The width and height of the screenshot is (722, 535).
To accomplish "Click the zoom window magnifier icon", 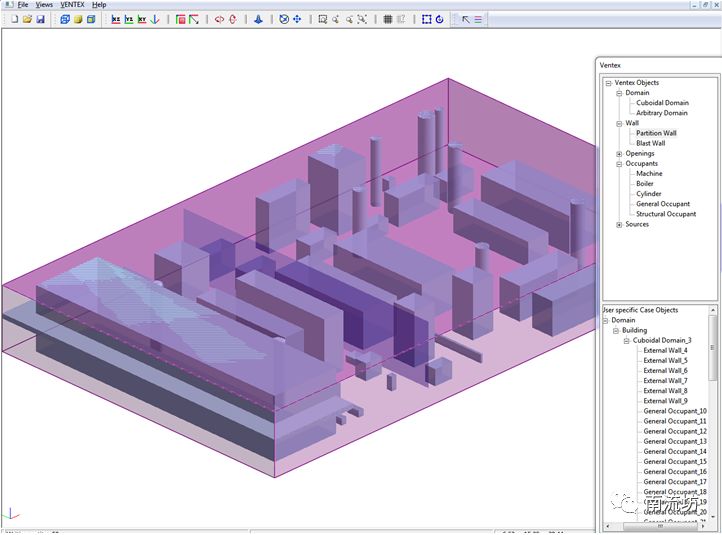I will (x=323, y=19).
